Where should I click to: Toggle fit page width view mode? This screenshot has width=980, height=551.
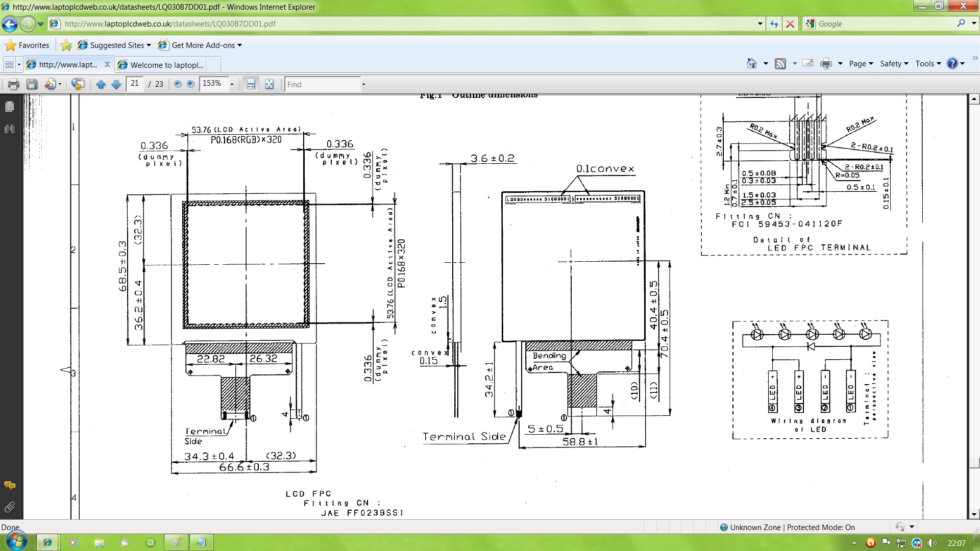pyautogui.click(x=251, y=84)
